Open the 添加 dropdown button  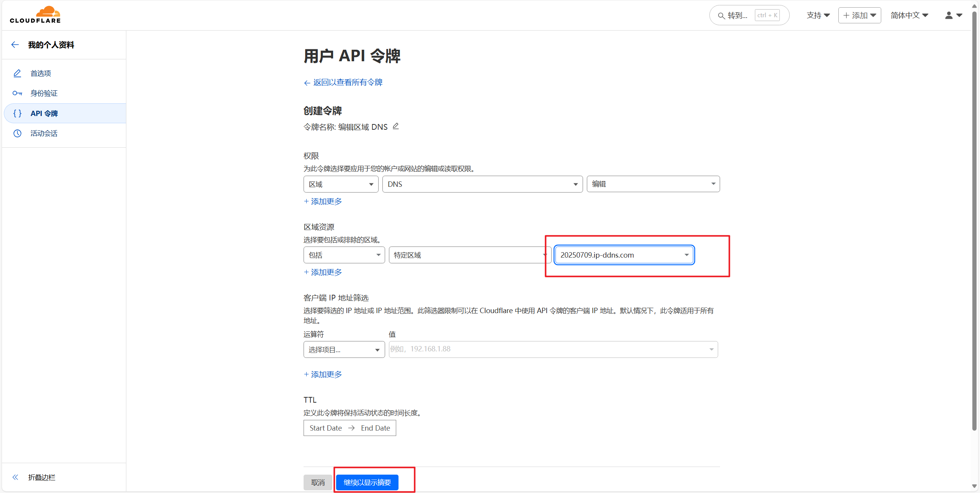pyautogui.click(x=859, y=15)
